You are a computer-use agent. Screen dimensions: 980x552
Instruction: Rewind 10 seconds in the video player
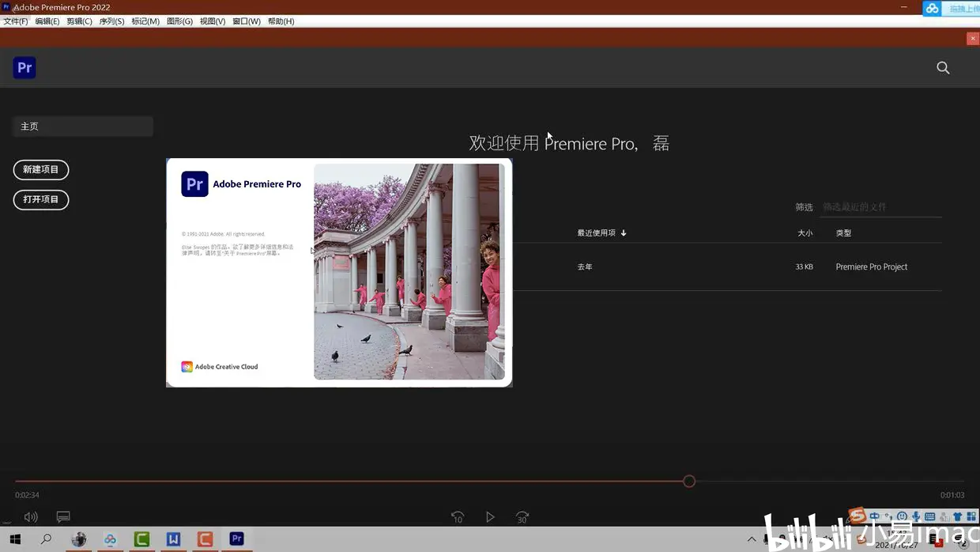point(458,517)
